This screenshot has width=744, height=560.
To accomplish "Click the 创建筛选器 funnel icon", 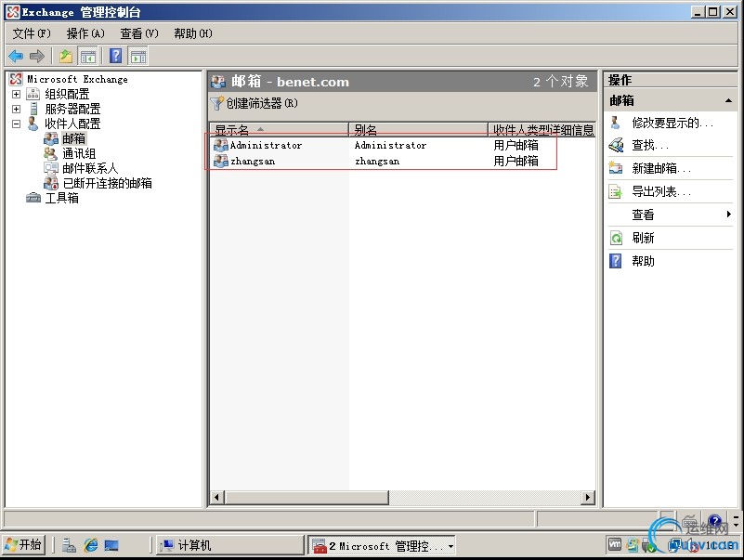I will click(x=216, y=103).
